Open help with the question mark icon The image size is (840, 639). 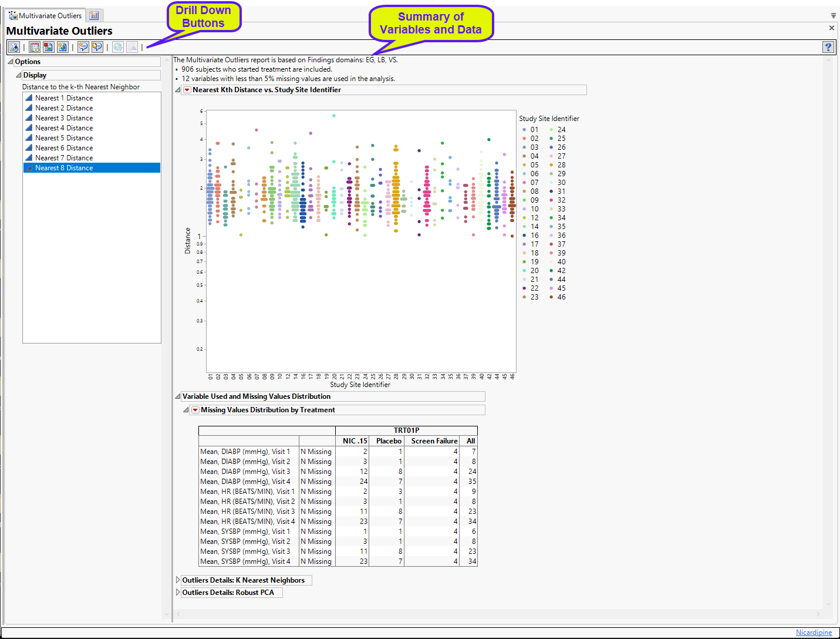[x=828, y=47]
